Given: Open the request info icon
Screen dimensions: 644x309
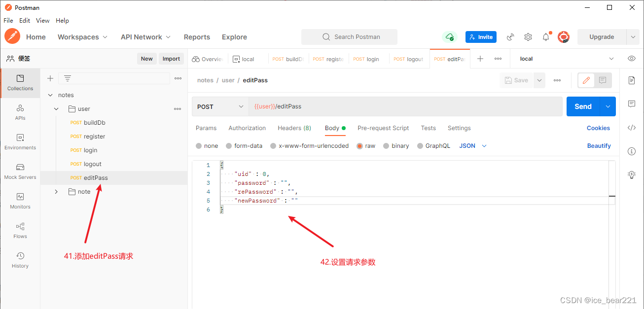Looking at the screenshot, I should coord(632,151).
